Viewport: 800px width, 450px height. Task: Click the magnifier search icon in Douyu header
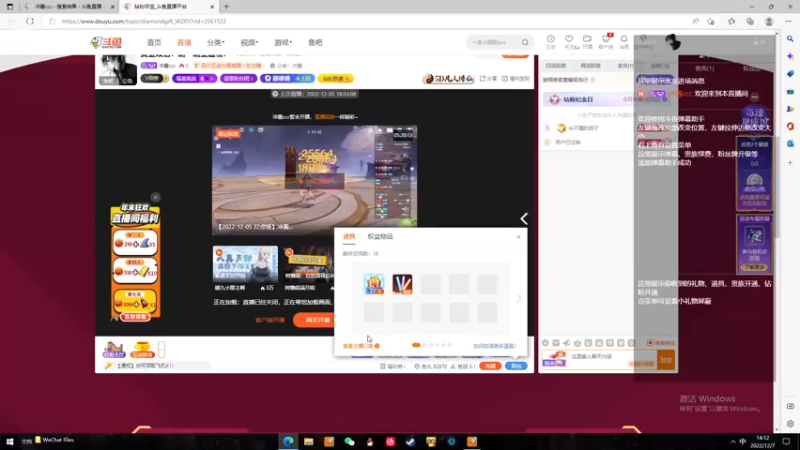pos(525,42)
